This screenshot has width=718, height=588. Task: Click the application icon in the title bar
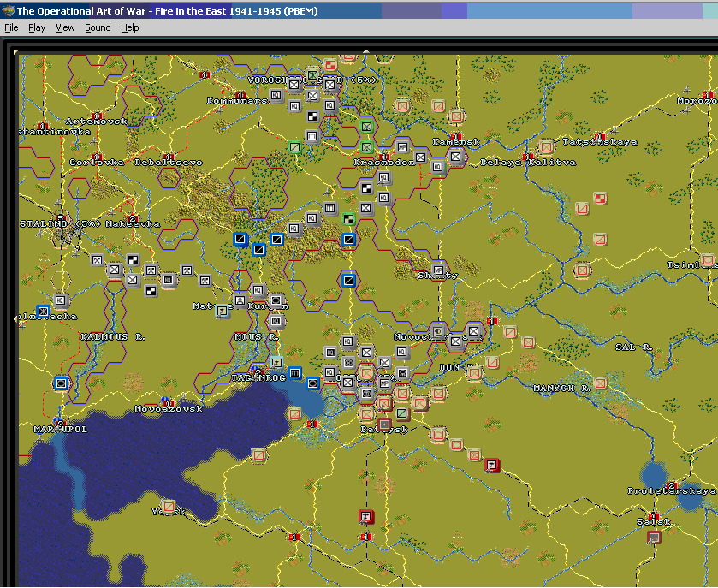pos(9,10)
